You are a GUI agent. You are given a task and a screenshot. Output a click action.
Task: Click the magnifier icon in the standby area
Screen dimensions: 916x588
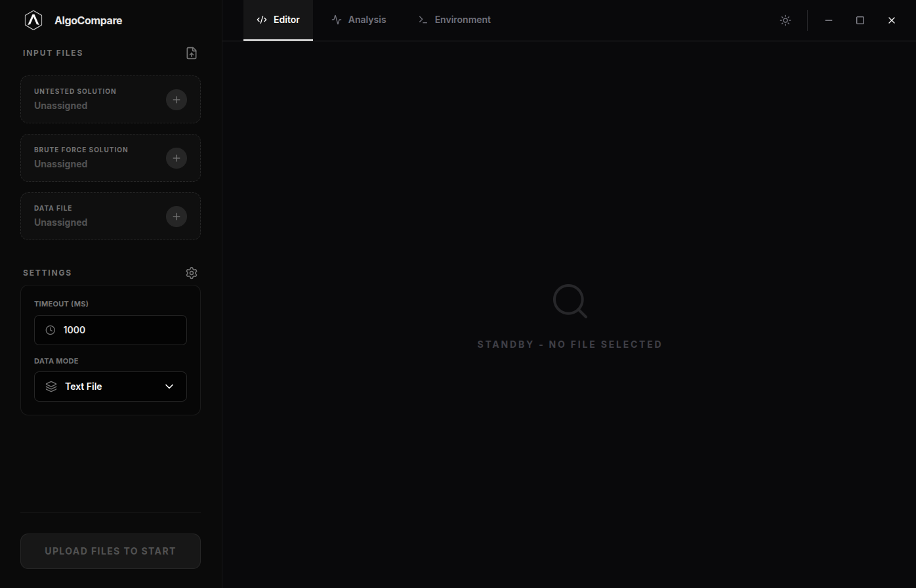pyautogui.click(x=570, y=301)
